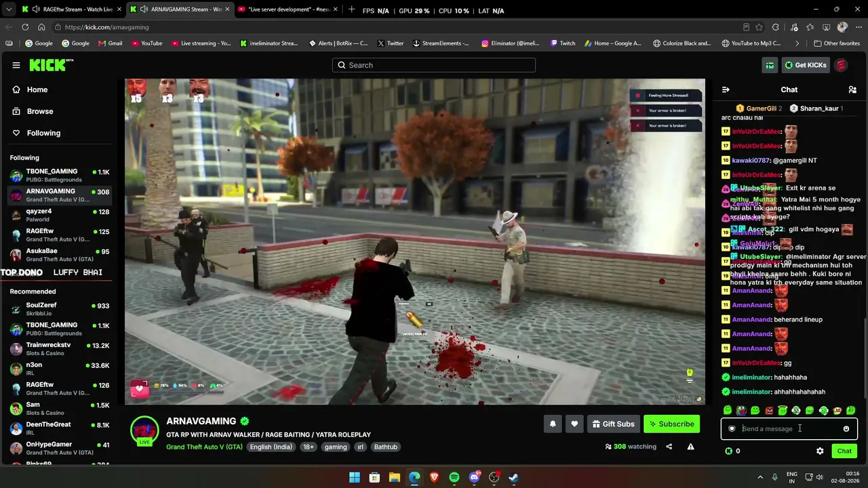Follow the channel with the heart button
868x488 pixels.
coord(574,424)
